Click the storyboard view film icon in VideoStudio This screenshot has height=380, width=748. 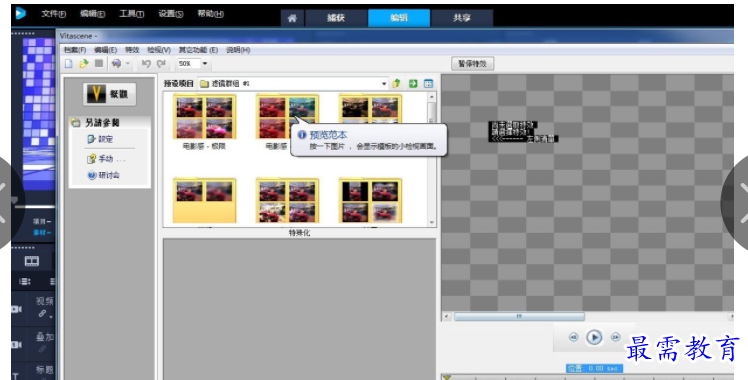pyautogui.click(x=31, y=261)
